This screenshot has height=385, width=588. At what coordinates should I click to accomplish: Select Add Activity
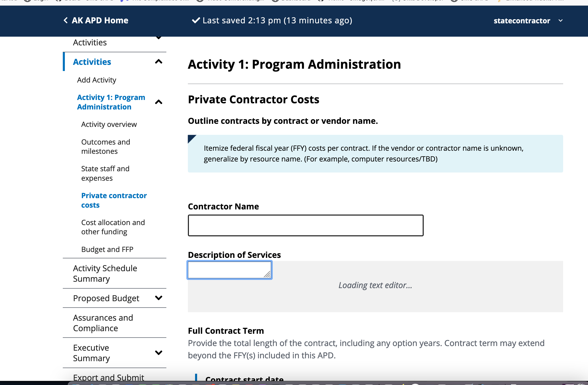click(97, 80)
